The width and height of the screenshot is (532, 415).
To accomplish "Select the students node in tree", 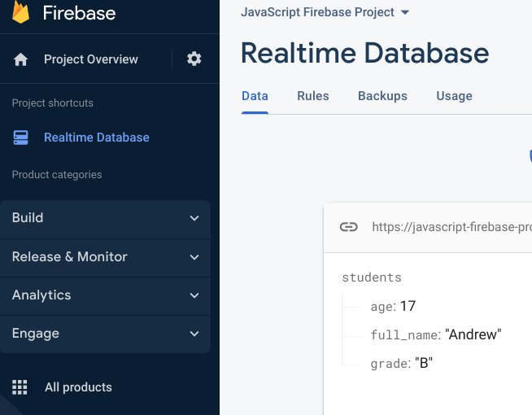I will [x=372, y=277].
